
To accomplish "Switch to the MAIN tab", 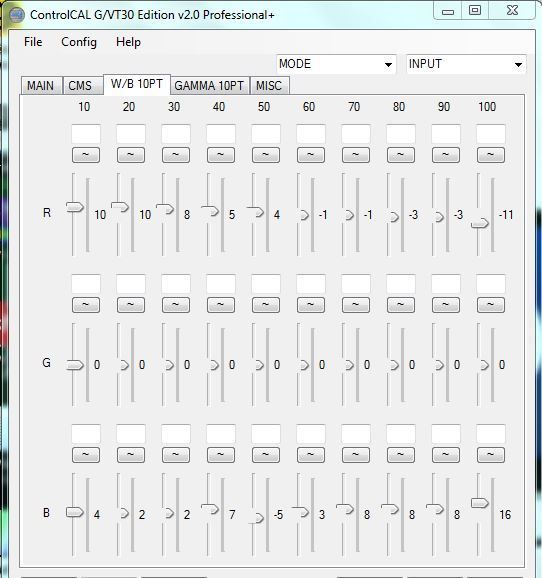I will click(41, 86).
